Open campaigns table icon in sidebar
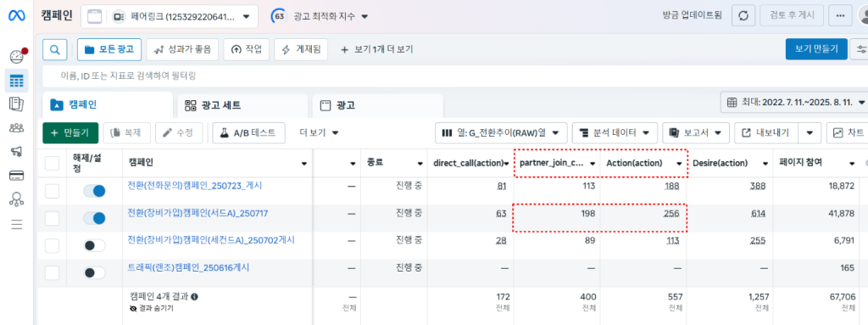868x325 pixels. pos(17,81)
